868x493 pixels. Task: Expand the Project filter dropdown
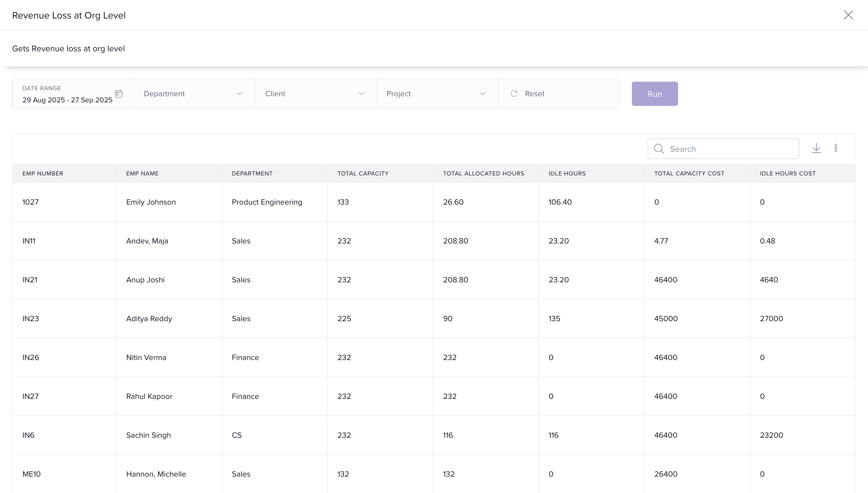tap(437, 93)
